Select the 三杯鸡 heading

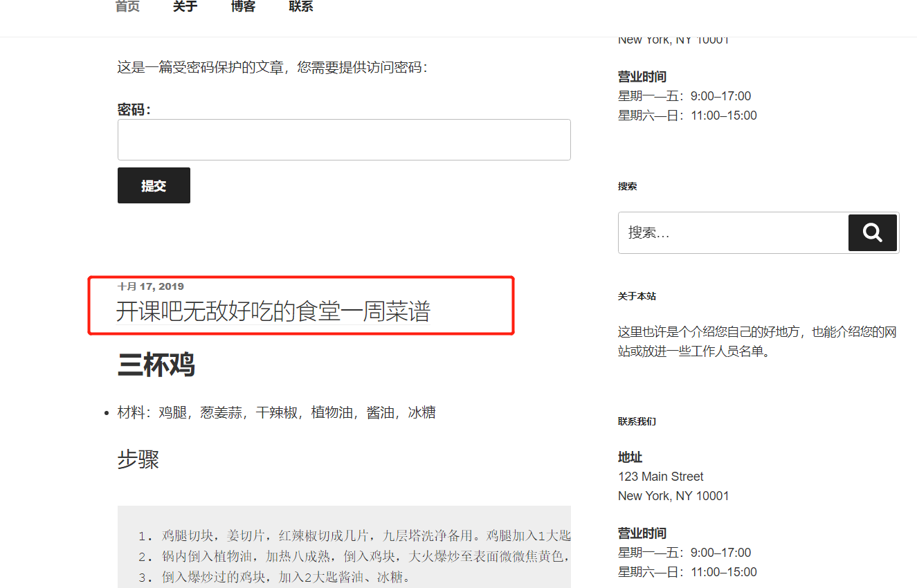pyautogui.click(x=156, y=365)
